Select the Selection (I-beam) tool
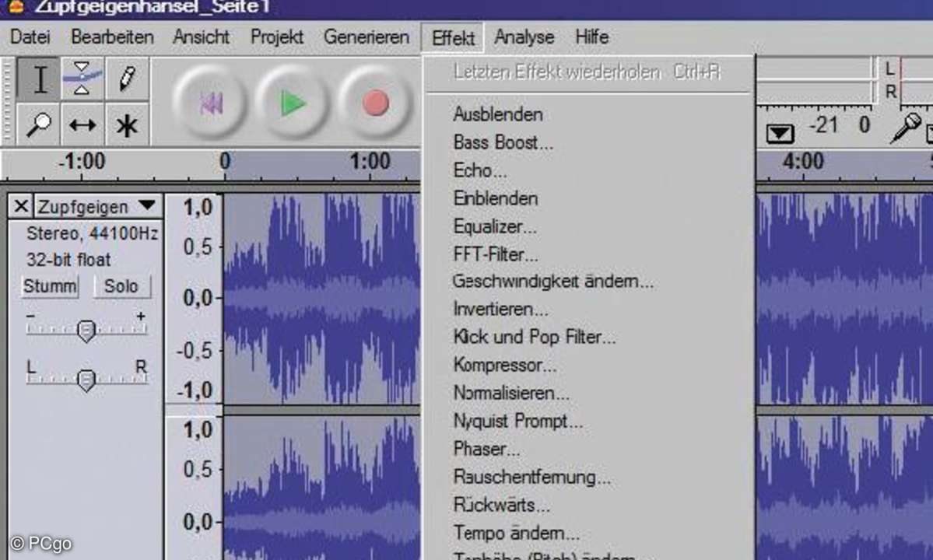 39,79
